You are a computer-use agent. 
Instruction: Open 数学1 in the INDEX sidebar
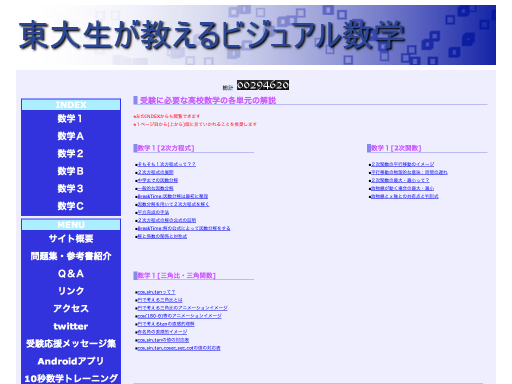(71, 119)
